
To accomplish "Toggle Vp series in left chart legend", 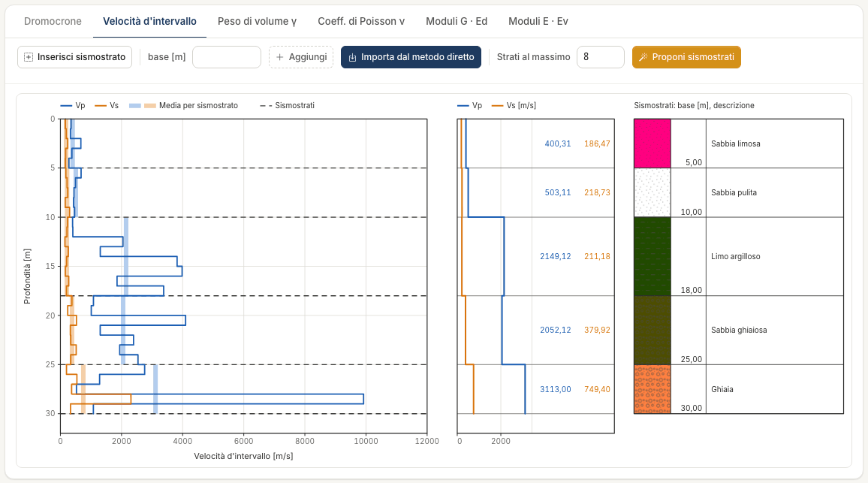I will click(x=73, y=105).
